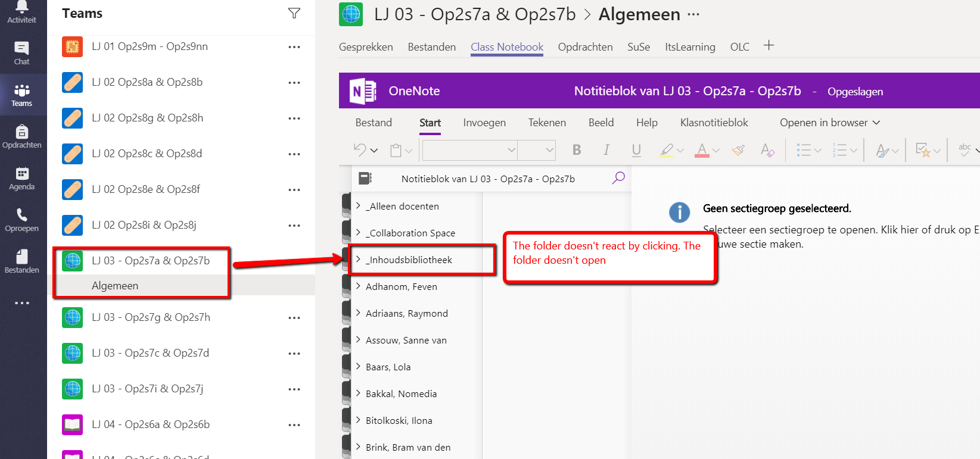Open the Openen in browser dropdown
980x459 pixels.
pos(830,123)
